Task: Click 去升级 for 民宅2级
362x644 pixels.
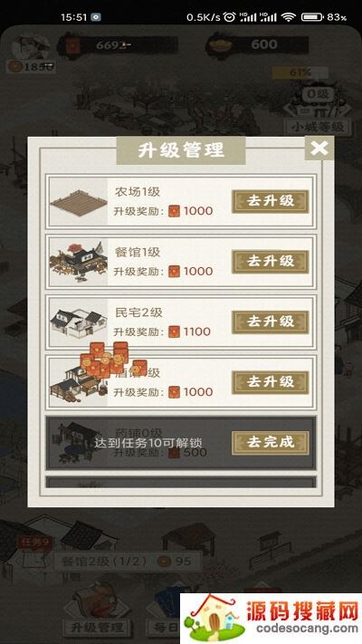Action: 270,322
